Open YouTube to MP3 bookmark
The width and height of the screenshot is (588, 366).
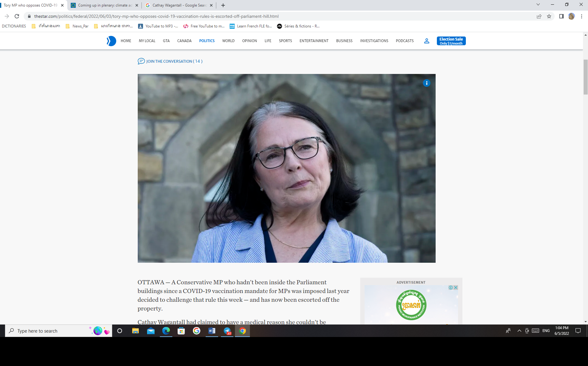[158, 26]
